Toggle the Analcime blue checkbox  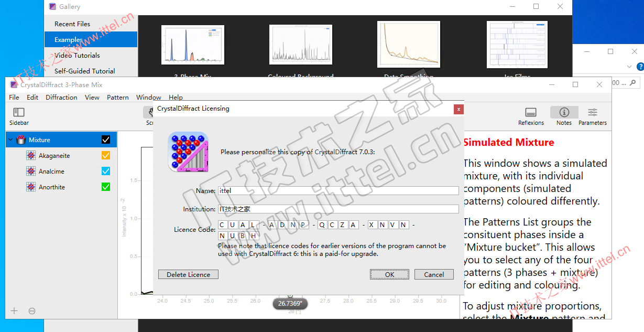pos(106,171)
